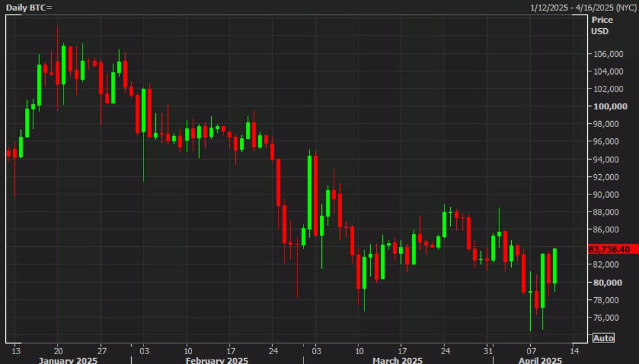
Task: Select date marker 07 on the time axis
Action: click(x=530, y=350)
